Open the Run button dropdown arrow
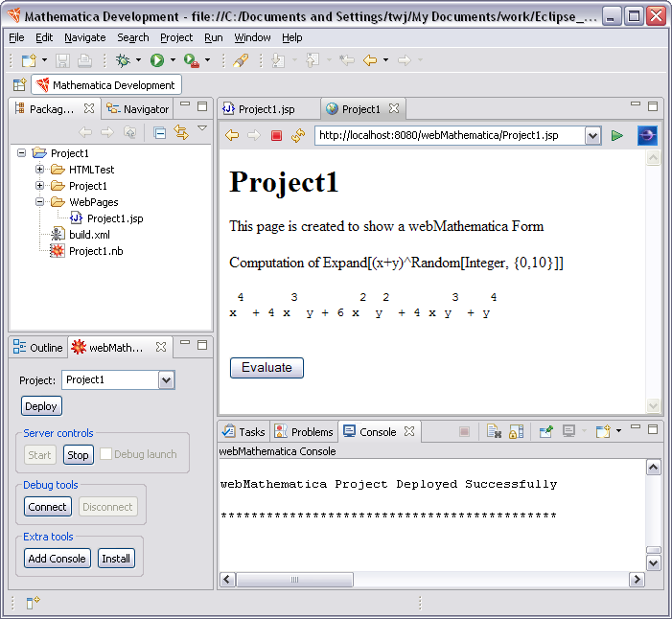 [173, 60]
